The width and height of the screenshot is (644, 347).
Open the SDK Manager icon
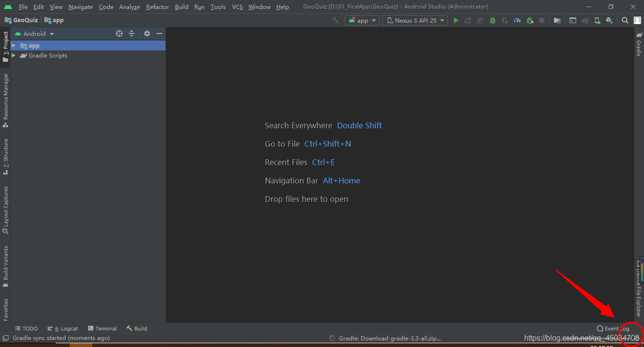(610, 20)
